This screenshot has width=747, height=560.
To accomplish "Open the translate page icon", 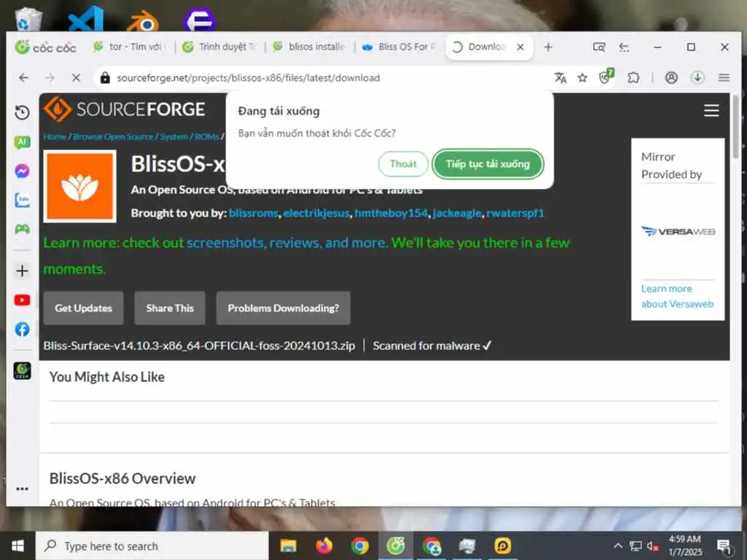I will pyautogui.click(x=561, y=77).
